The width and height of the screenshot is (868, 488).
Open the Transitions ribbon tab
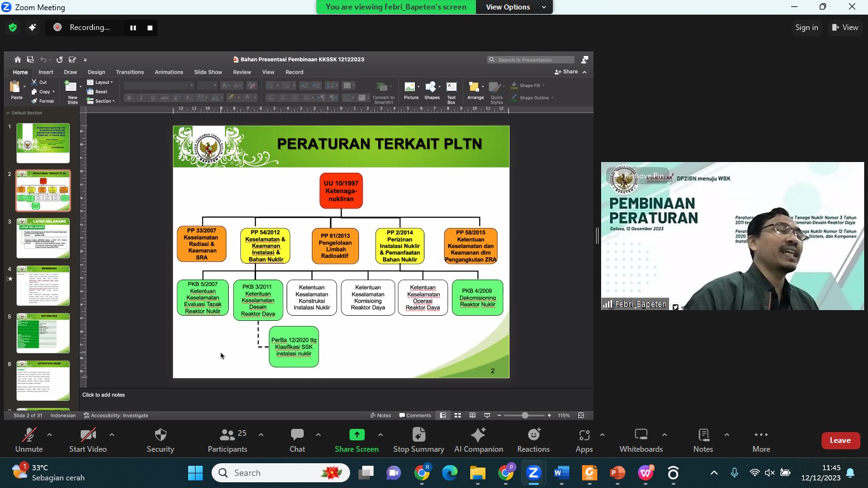coord(130,72)
